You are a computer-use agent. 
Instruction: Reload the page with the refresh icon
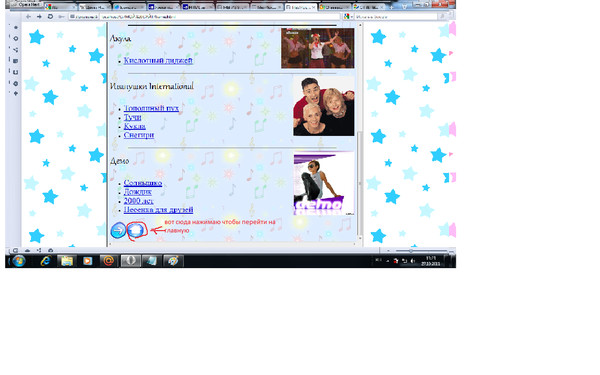click(50, 17)
